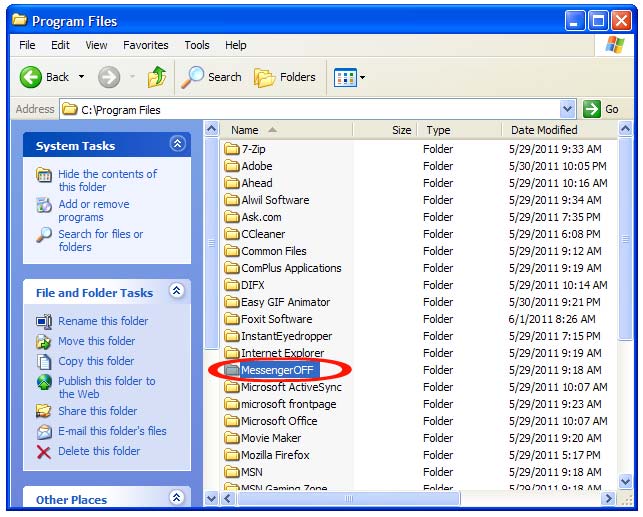Select the Common Files folder icon
The height and width of the screenshot is (517, 643).
coord(232,251)
